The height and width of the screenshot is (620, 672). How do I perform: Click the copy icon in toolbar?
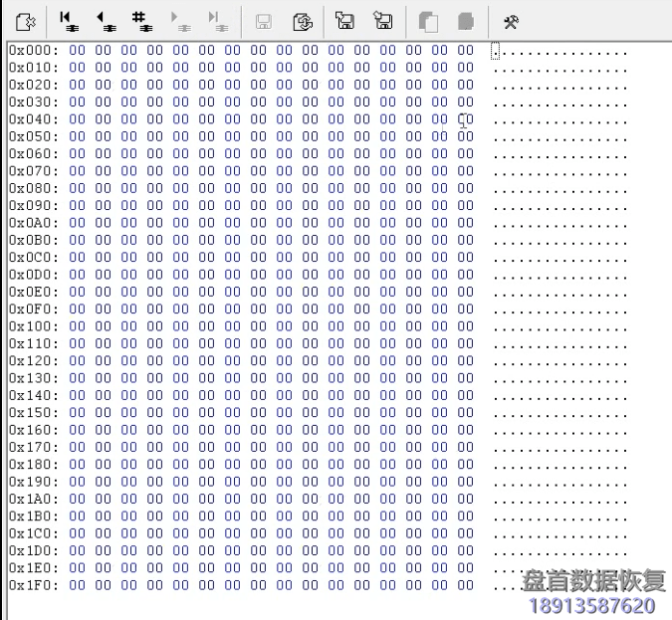click(x=428, y=21)
